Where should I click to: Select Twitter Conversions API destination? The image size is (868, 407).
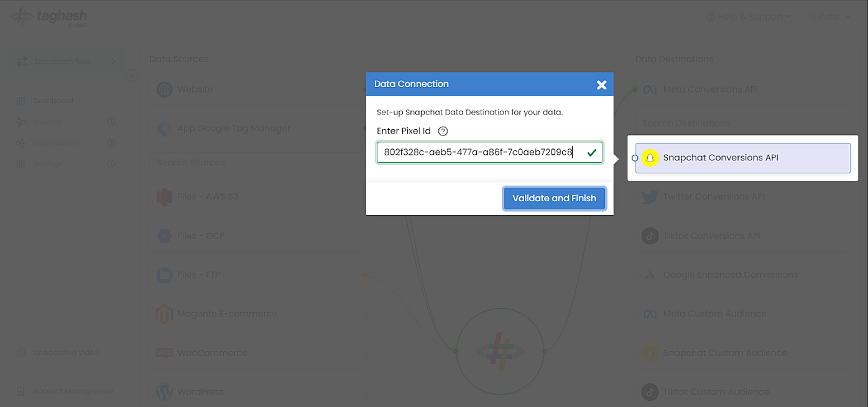point(742,197)
